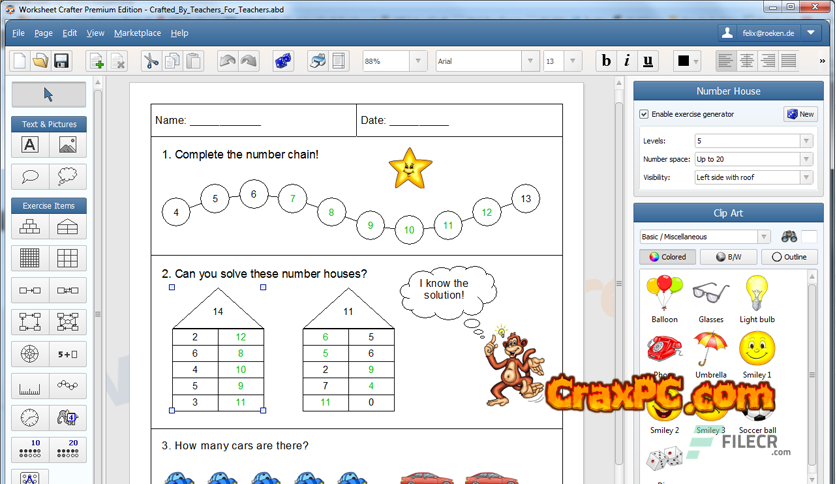Click the New button in Number House

click(x=800, y=114)
